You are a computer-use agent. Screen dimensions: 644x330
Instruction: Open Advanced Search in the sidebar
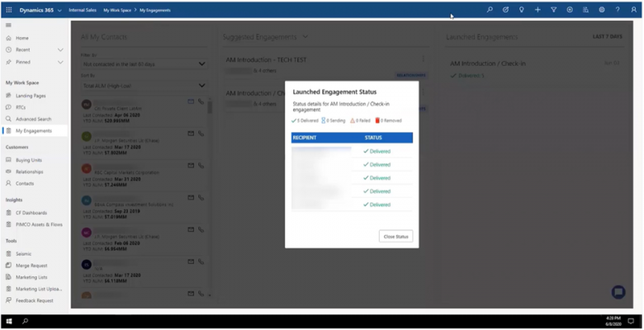point(32,119)
